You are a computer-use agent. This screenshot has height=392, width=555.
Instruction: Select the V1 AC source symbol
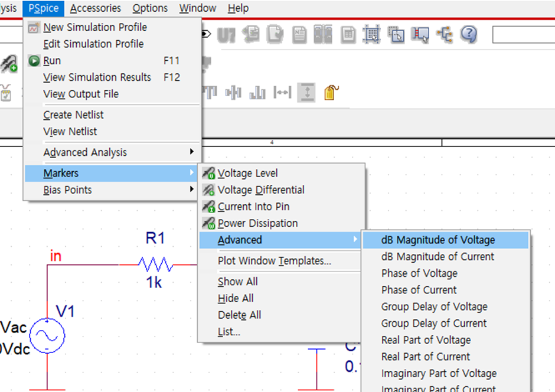click(x=47, y=335)
